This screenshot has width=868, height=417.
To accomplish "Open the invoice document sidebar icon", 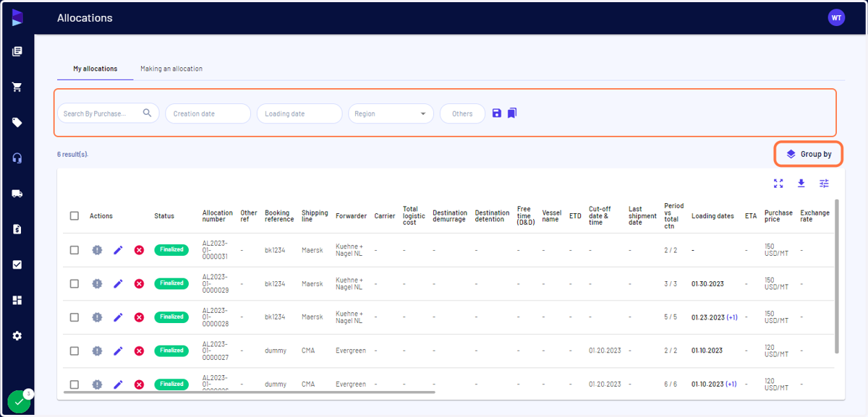I will 17,229.
